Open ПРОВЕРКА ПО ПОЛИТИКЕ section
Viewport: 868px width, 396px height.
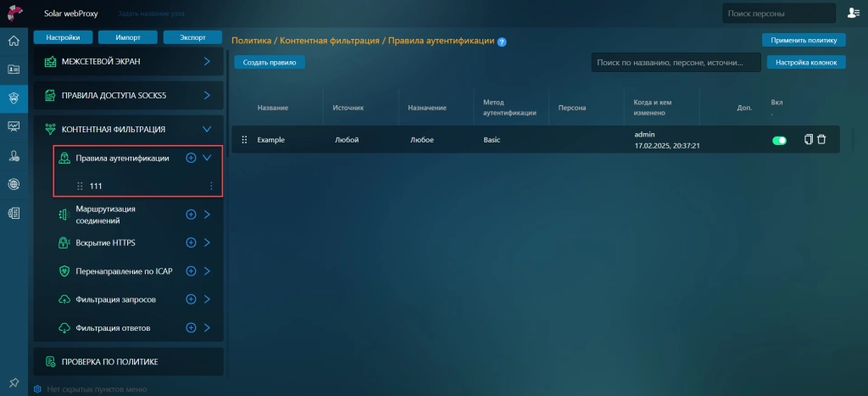click(129, 362)
